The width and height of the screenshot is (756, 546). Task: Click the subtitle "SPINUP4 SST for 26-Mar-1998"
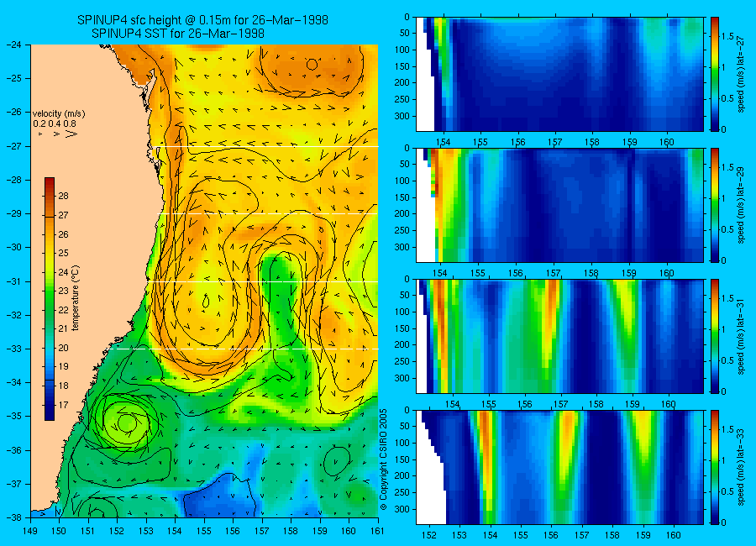pyautogui.click(x=178, y=34)
